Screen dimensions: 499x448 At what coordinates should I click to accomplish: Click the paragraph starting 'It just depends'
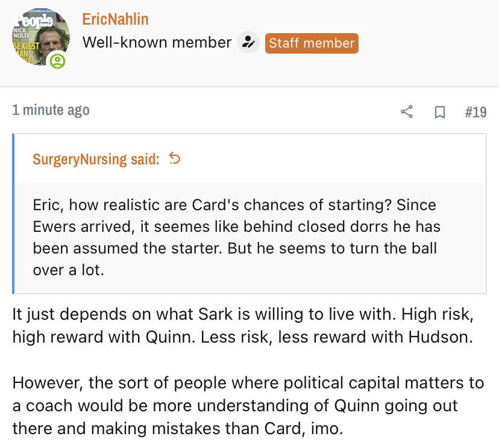pyautogui.click(x=240, y=325)
